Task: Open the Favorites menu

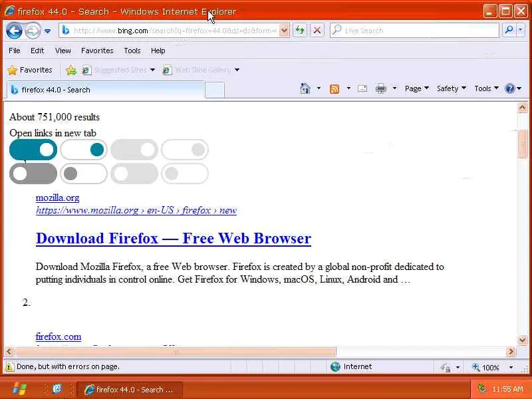Action: point(97,51)
